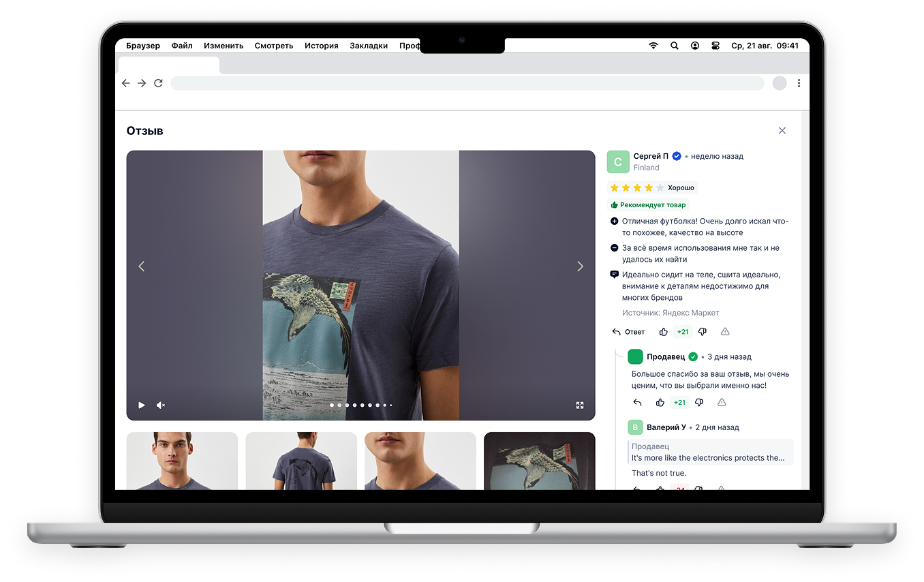The height and width of the screenshot is (582, 924).
Task: Report the Продавец comment
Action: (x=722, y=403)
